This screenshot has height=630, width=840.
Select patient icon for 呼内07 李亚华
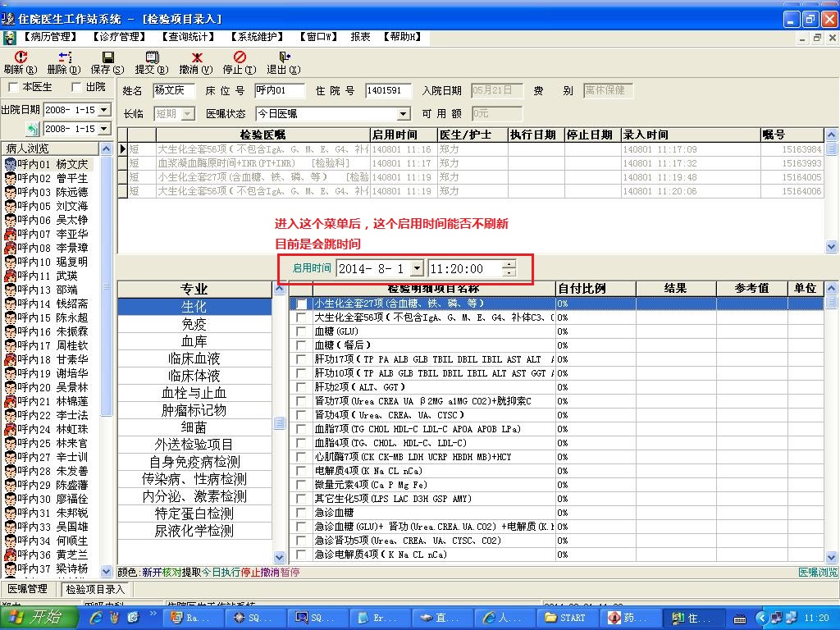tap(10, 234)
